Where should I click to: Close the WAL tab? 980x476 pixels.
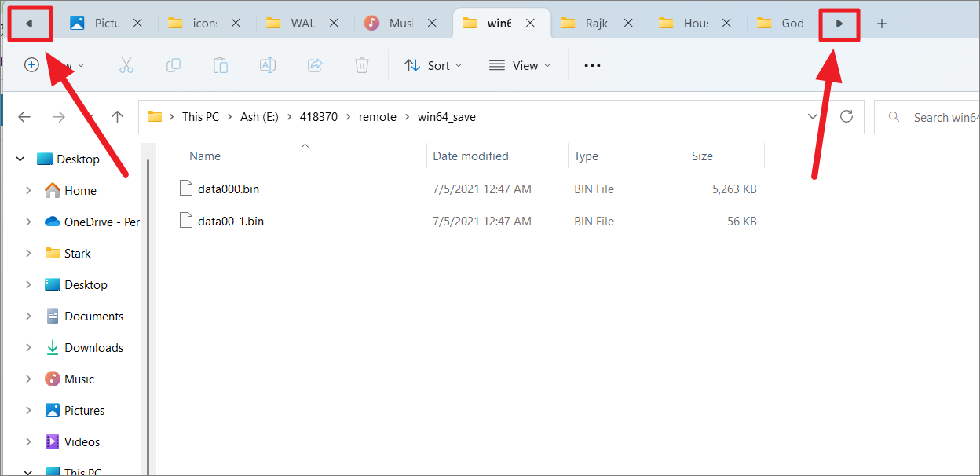pyautogui.click(x=334, y=24)
